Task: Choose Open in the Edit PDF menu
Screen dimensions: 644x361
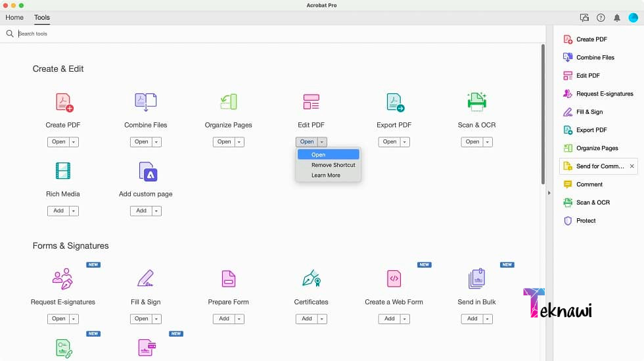Action: (328, 155)
